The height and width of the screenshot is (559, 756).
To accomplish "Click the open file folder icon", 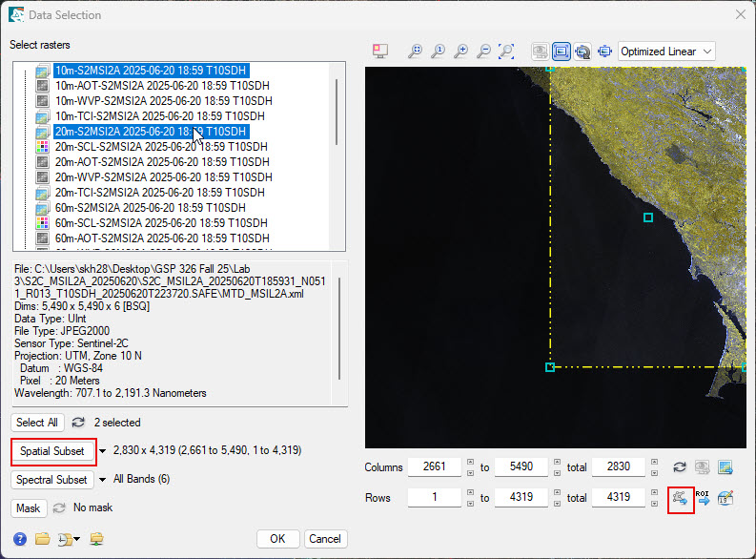I will pos(42,539).
